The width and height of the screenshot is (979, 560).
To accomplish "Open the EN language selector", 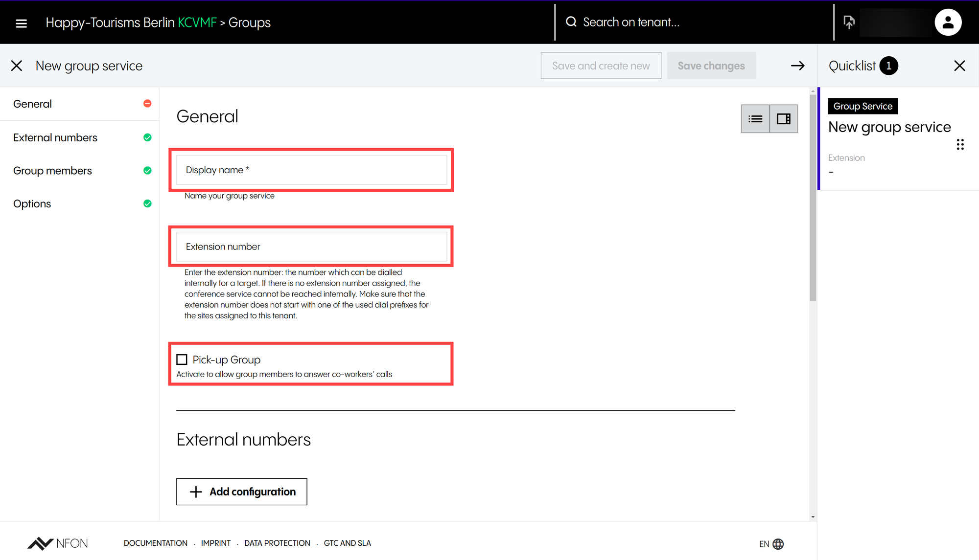I will tap(764, 544).
